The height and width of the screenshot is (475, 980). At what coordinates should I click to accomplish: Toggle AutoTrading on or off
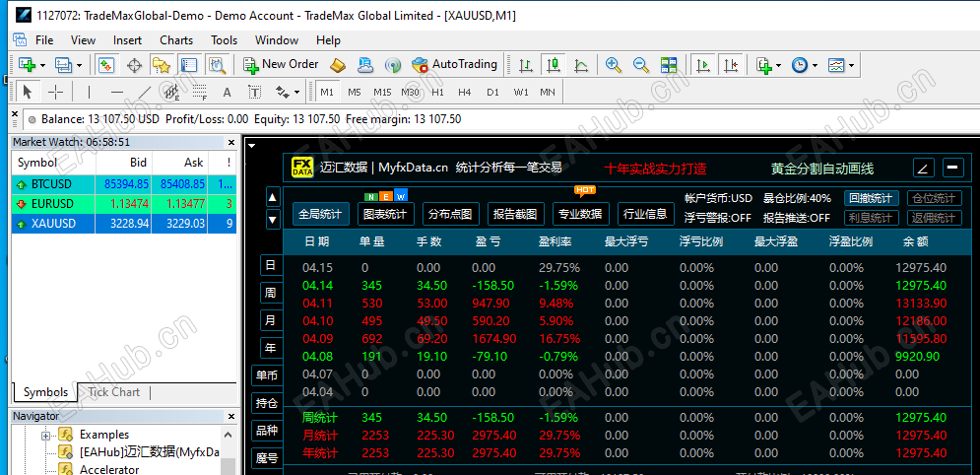click(x=454, y=64)
